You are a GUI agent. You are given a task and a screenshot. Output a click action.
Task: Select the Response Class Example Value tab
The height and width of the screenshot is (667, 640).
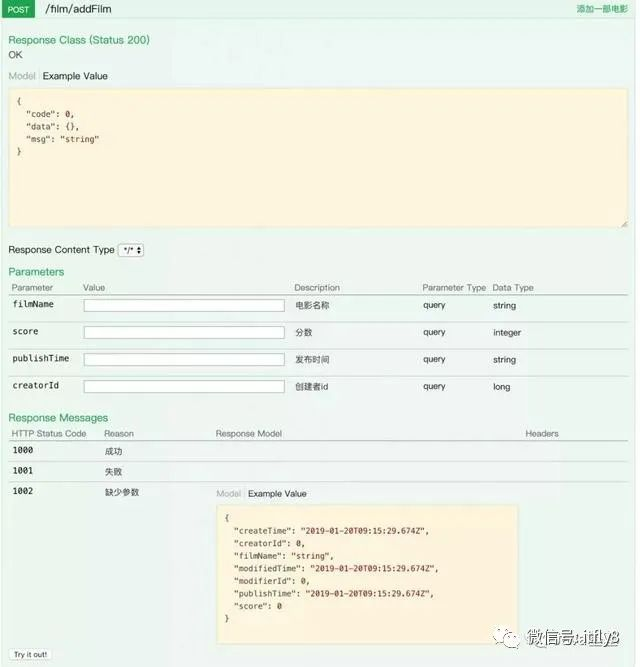point(75,76)
